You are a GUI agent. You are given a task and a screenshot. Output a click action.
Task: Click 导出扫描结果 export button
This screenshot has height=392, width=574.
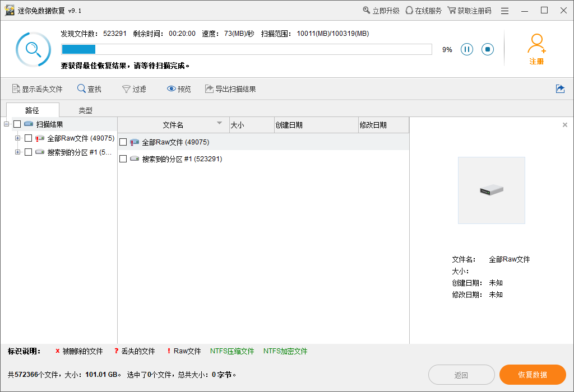(x=230, y=89)
